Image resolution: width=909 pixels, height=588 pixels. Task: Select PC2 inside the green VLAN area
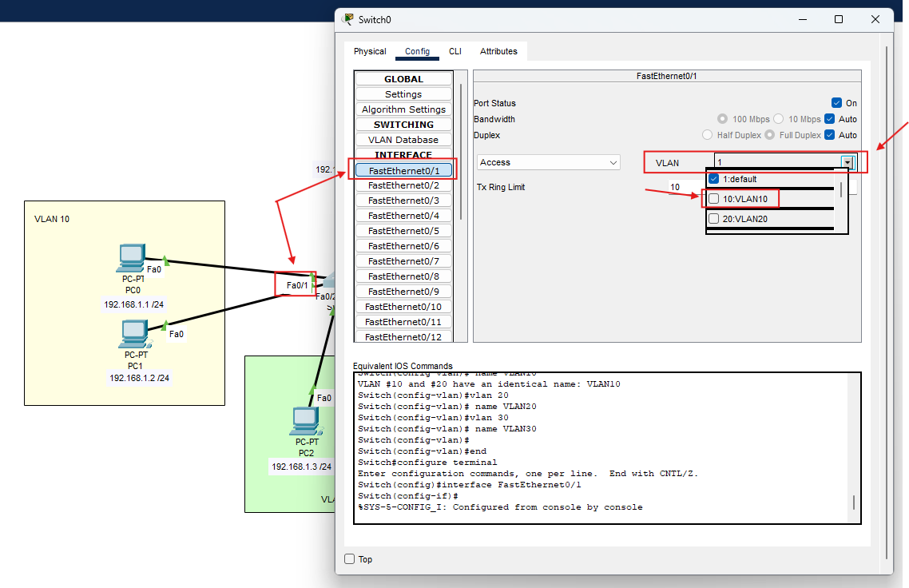click(306, 422)
